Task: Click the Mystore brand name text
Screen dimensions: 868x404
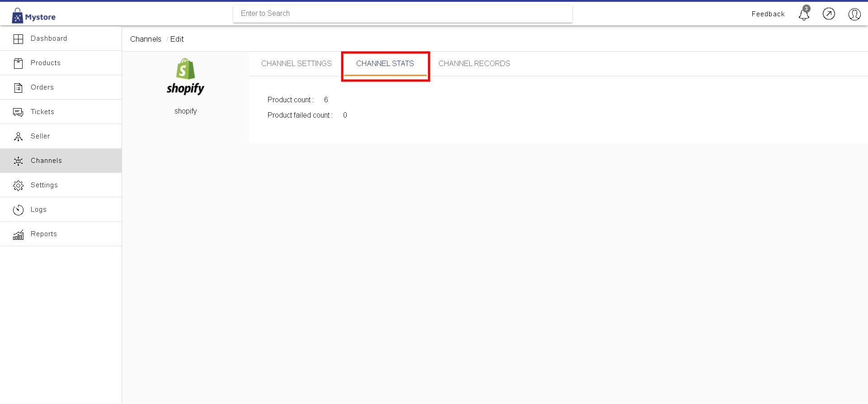Action: [x=40, y=17]
